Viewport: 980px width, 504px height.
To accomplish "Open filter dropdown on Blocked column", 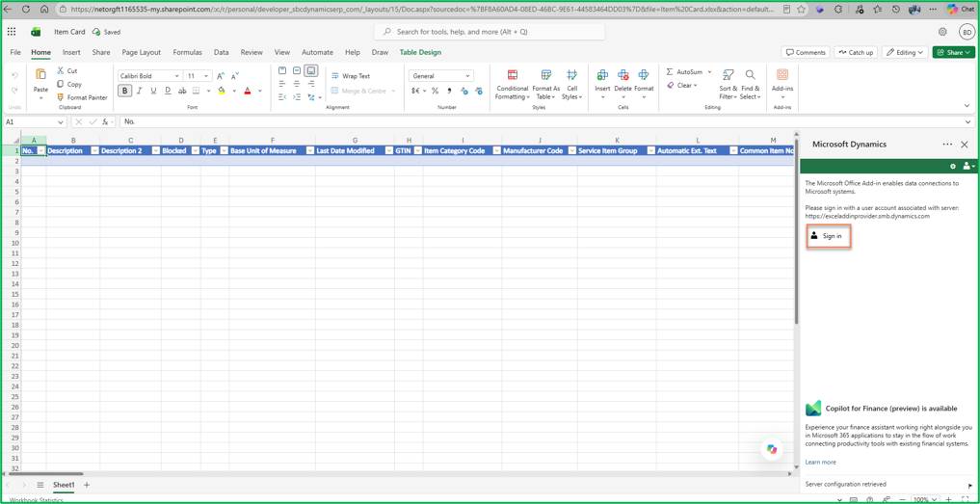I will click(195, 150).
